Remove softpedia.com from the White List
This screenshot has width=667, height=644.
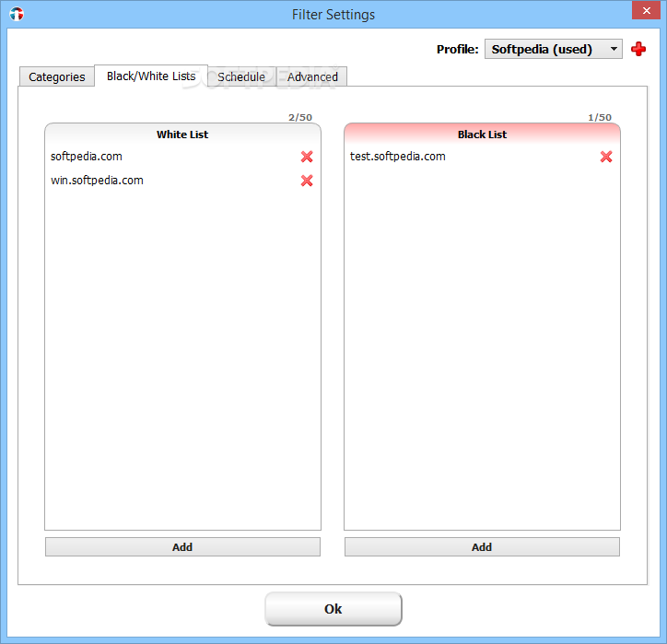(307, 157)
